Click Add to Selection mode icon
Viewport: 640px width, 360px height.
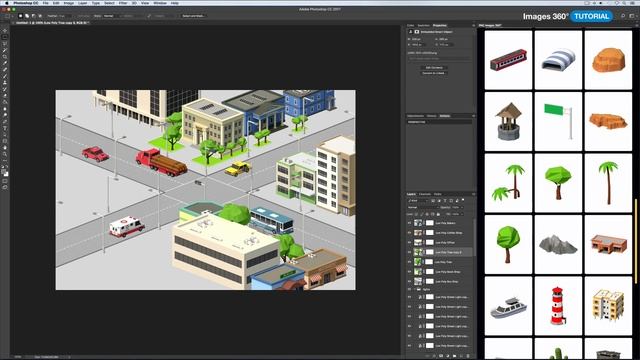27,16
